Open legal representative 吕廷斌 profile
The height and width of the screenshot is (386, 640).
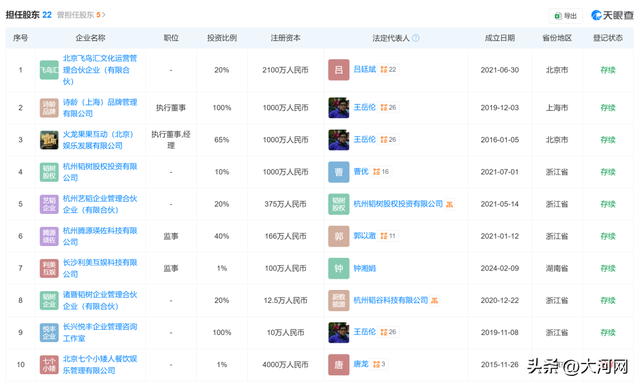364,69
